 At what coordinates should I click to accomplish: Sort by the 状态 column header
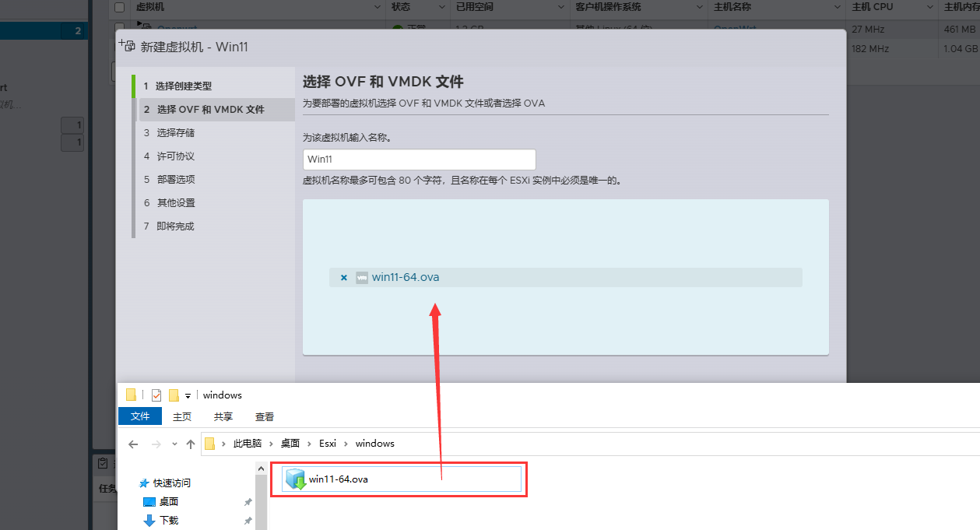pos(401,7)
